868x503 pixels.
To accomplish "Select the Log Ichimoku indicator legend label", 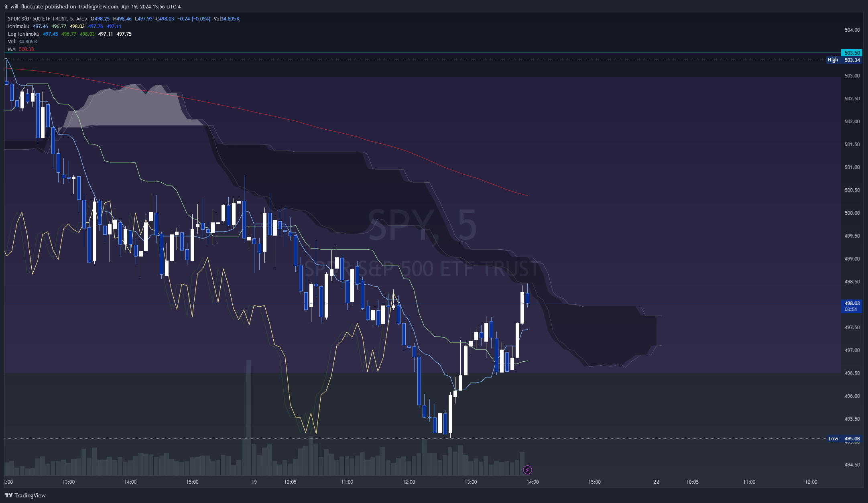I will pyautogui.click(x=24, y=34).
